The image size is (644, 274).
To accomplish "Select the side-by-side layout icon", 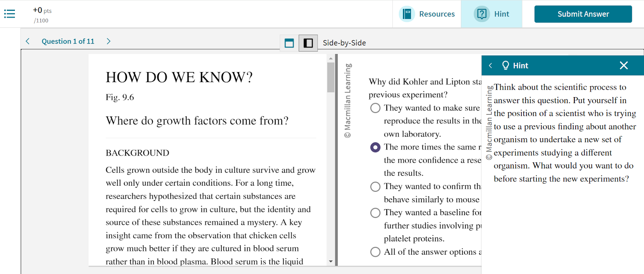I will (308, 43).
